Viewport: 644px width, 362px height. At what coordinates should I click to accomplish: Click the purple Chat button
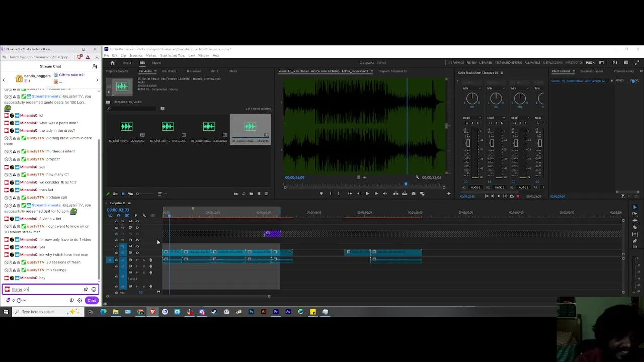click(92, 300)
